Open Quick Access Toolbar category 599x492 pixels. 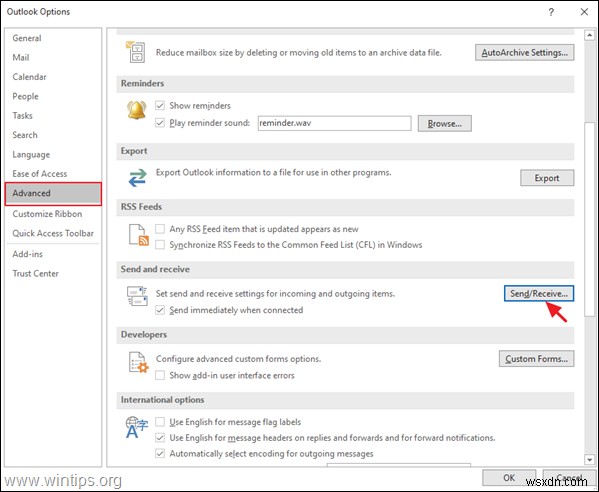[53, 233]
